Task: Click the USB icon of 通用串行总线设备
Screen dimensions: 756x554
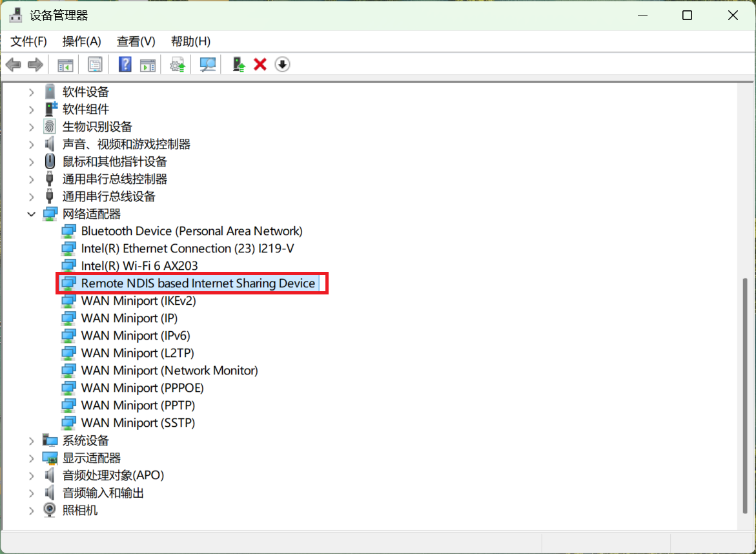Action: point(50,196)
